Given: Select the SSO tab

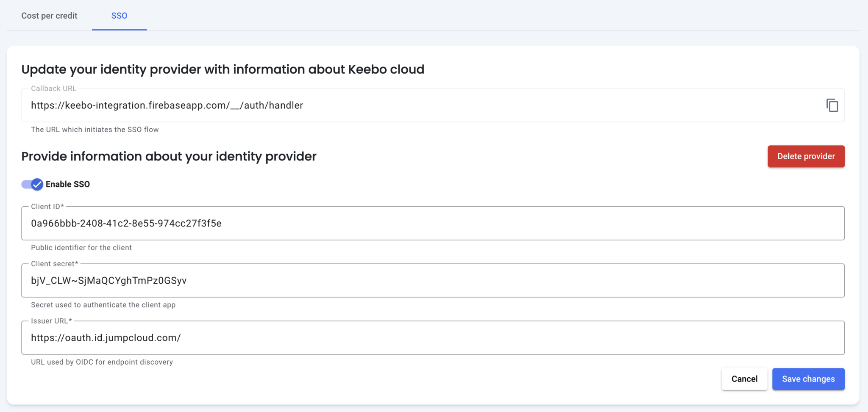Looking at the screenshot, I should (x=119, y=16).
